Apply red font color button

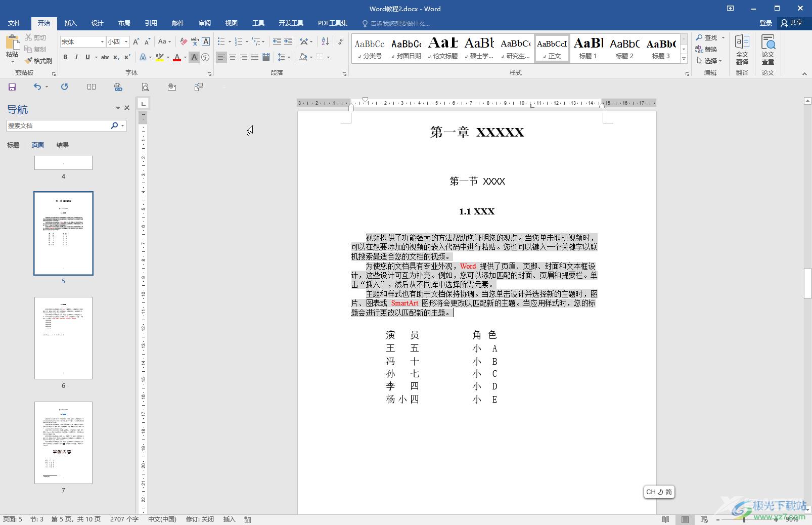point(177,57)
